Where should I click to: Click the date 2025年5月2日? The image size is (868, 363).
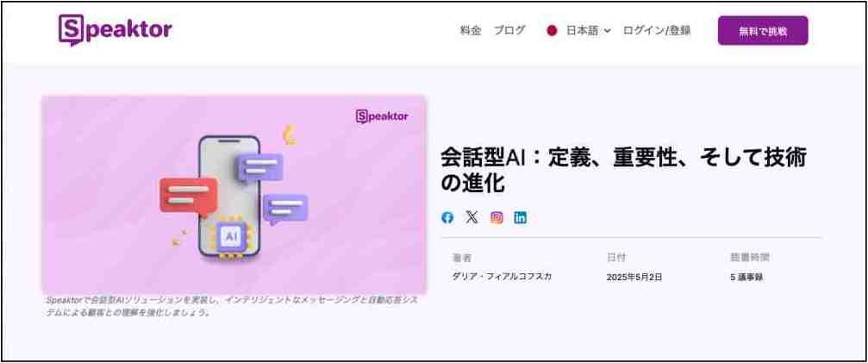click(634, 278)
